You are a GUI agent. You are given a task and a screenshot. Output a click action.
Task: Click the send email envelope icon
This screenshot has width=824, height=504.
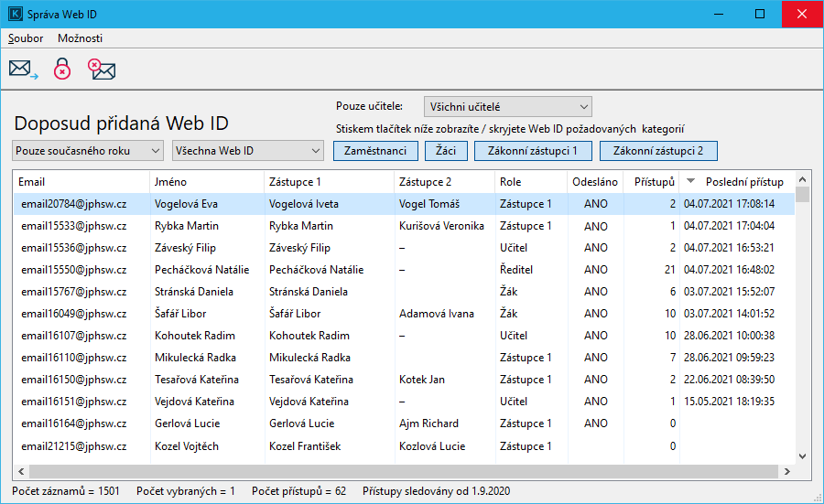[23, 70]
